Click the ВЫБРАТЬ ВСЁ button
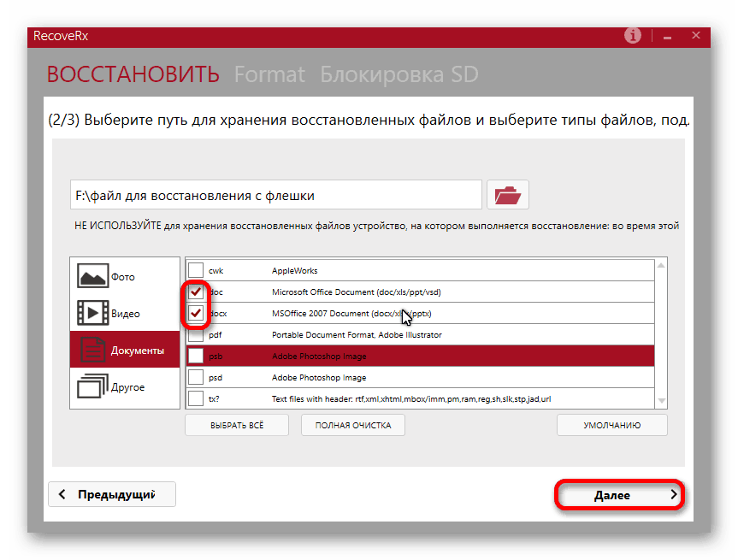Image resolution: width=738 pixels, height=560 pixels. 237,425
